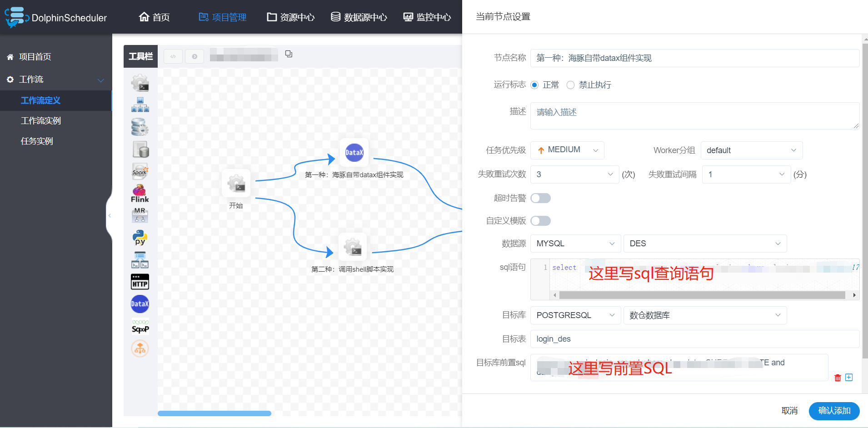The height and width of the screenshot is (428, 868).
Task: Select the sub-process task icon
Action: (140, 105)
